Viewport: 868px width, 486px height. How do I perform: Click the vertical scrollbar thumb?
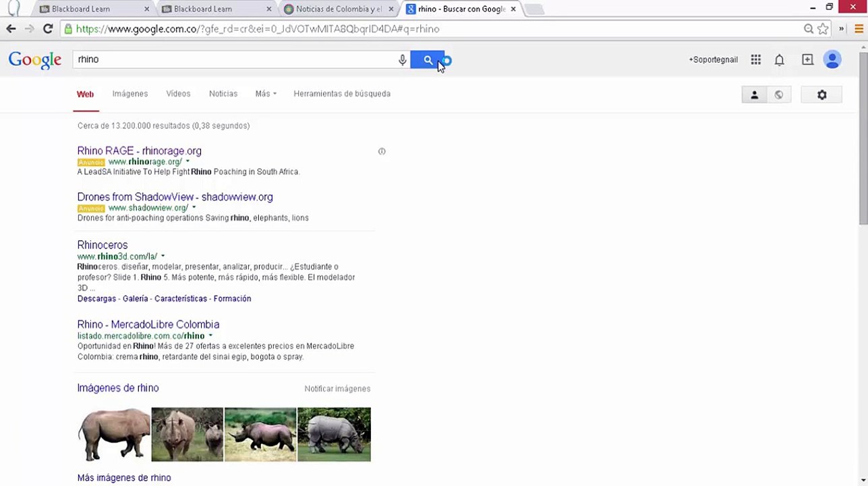pyautogui.click(x=863, y=138)
